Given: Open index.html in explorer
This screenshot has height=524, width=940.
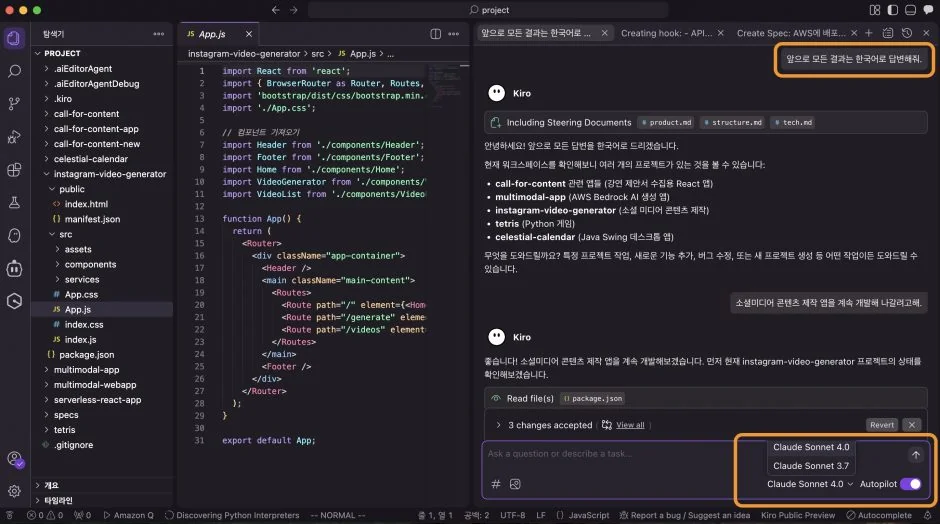Looking at the screenshot, I should click(86, 204).
